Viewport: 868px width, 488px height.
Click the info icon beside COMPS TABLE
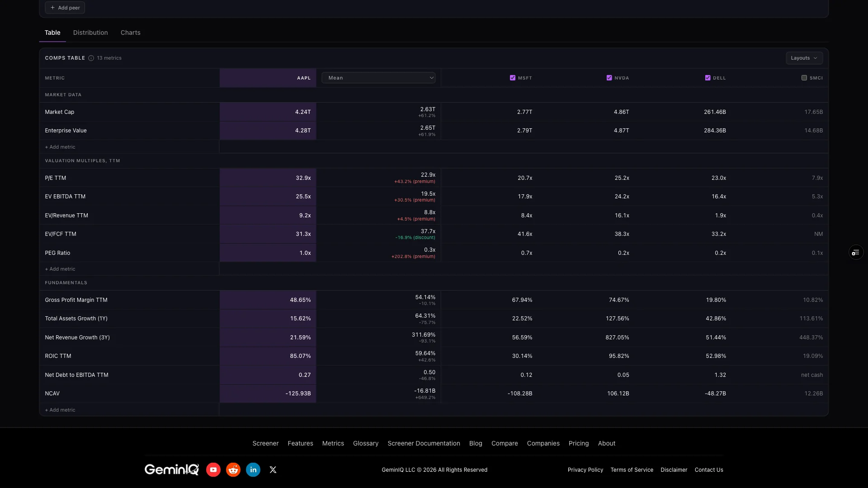(91, 58)
